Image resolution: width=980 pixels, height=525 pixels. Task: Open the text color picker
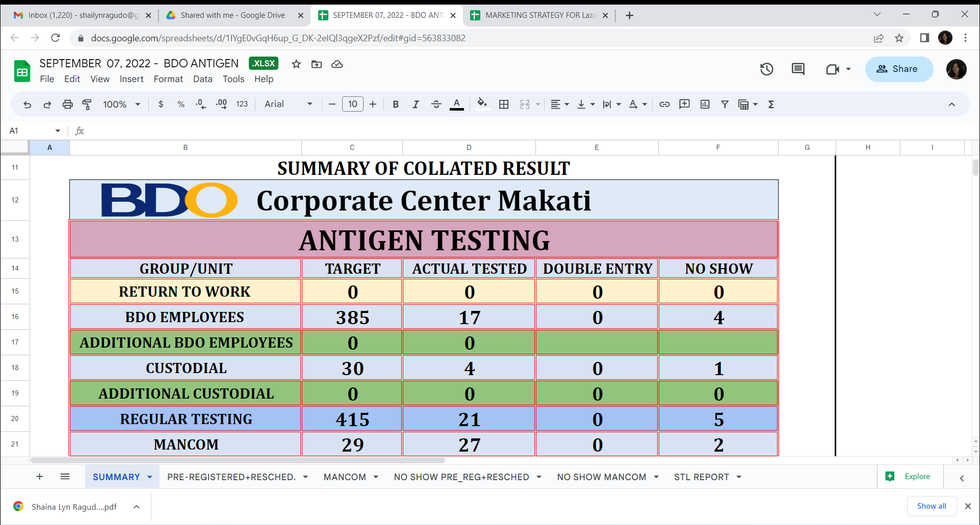pyautogui.click(x=457, y=104)
